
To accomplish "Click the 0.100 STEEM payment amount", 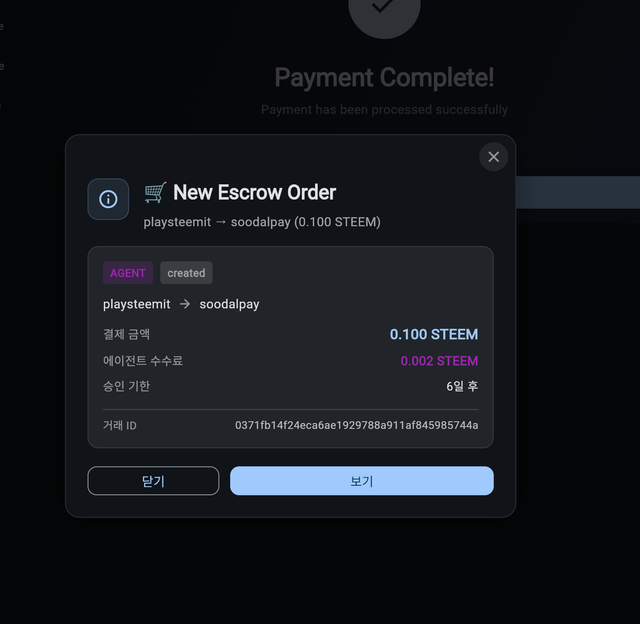I will (x=434, y=334).
